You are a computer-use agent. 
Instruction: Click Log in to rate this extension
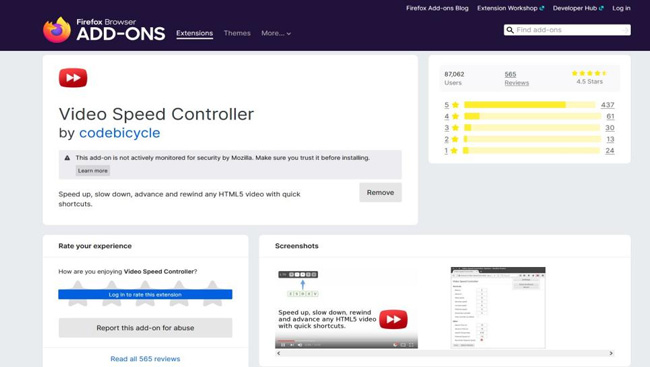point(145,294)
